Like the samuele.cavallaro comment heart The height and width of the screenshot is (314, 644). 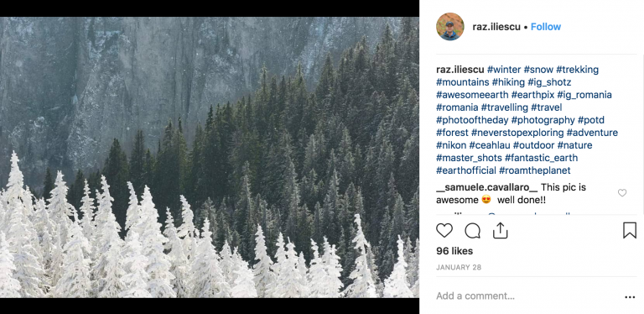click(622, 193)
